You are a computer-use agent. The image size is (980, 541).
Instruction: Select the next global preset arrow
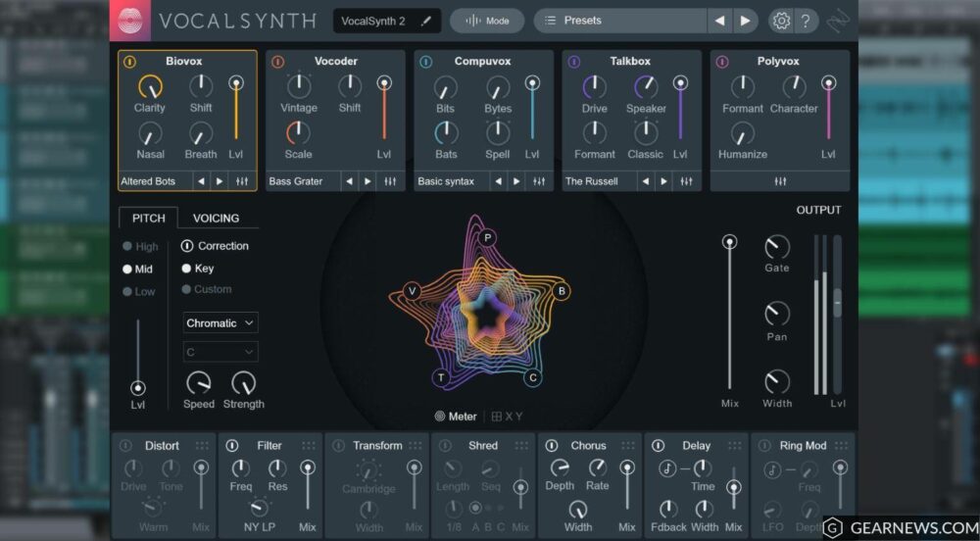746,21
